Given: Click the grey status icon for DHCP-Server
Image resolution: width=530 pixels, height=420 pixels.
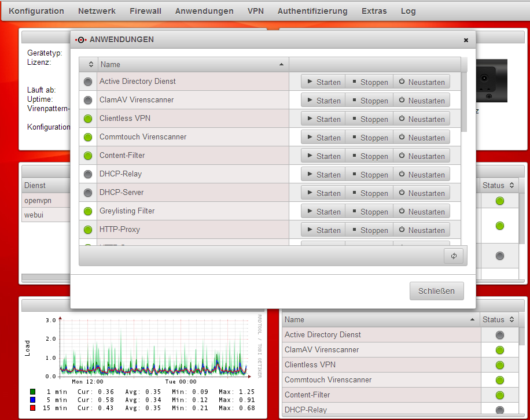Looking at the screenshot, I should tap(88, 193).
